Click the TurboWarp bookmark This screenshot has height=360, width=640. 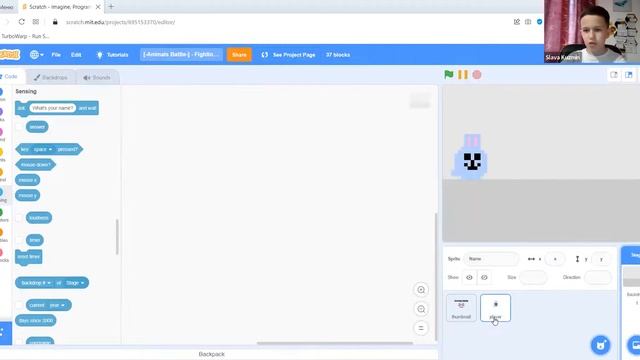[x=25, y=36]
